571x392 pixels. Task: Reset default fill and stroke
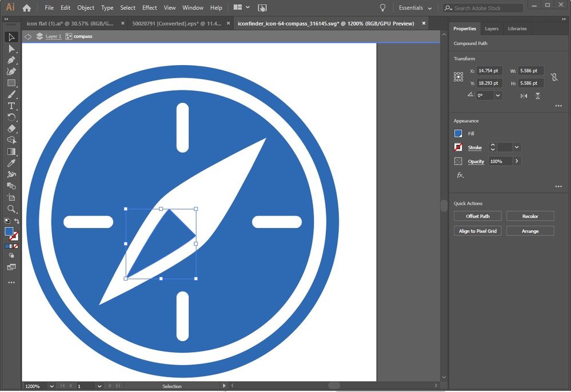coord(7,221)
